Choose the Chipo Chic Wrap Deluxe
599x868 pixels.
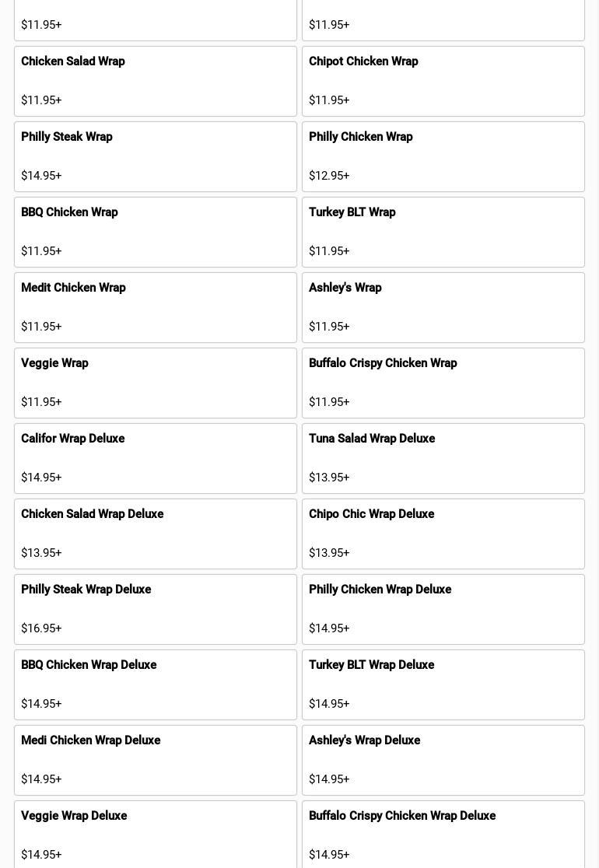click(x=443, y=534)
